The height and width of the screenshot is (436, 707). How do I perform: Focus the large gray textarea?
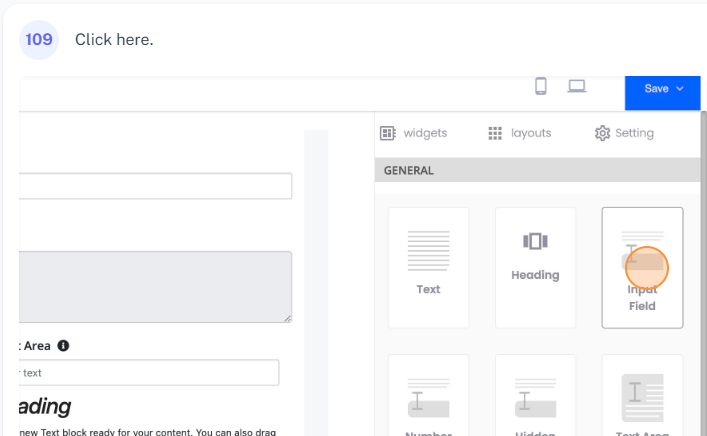pyautogui.click(x=155, y=286)
